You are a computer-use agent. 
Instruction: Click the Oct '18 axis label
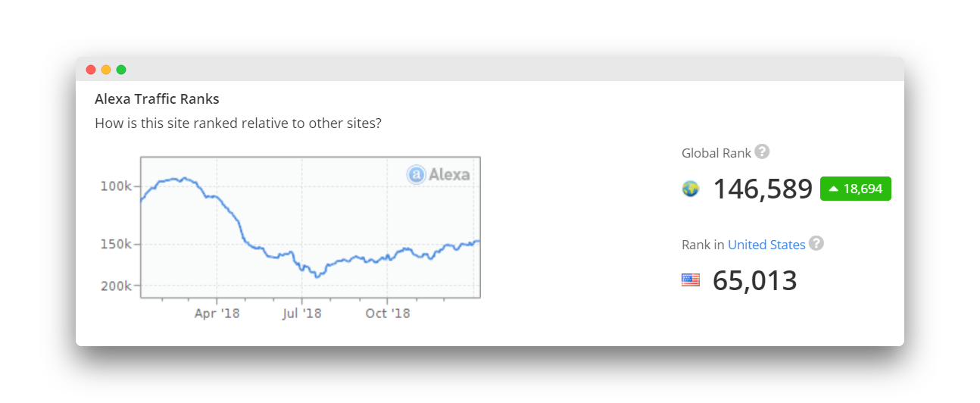click(387, 313)
